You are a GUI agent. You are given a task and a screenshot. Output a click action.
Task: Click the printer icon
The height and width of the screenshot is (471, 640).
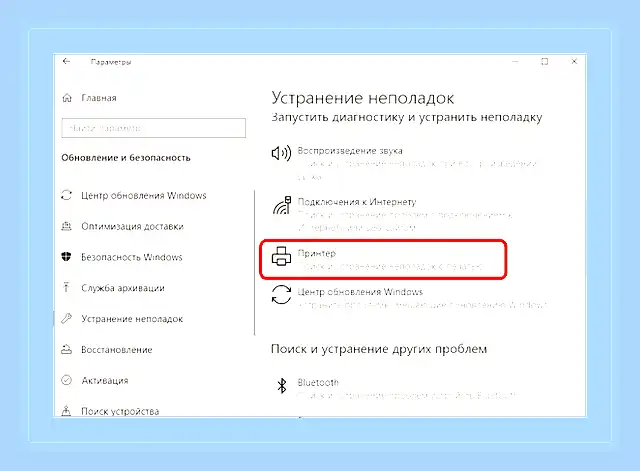click(281, 256)
